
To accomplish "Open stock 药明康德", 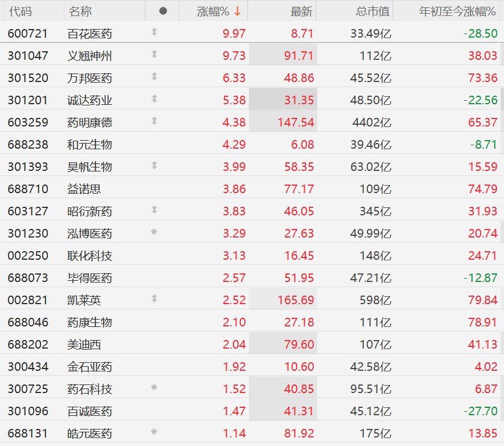I will [89, 122].
